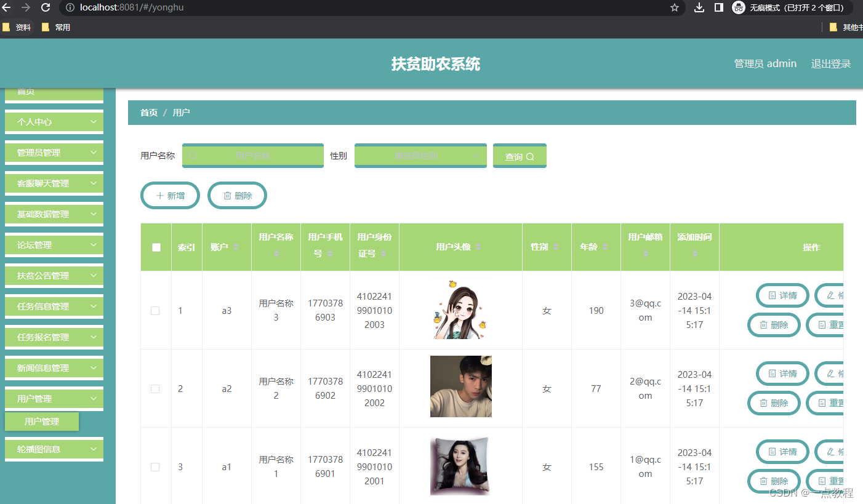Sort by 性别 column arrows

(x=556, y=247)
